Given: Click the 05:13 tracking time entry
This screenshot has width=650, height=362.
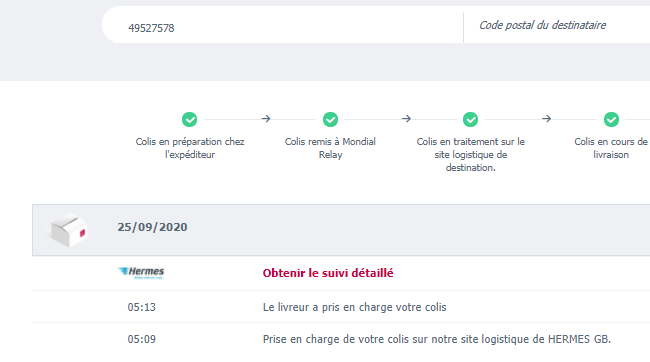Looking at the screenshot, I should (141, 307).
